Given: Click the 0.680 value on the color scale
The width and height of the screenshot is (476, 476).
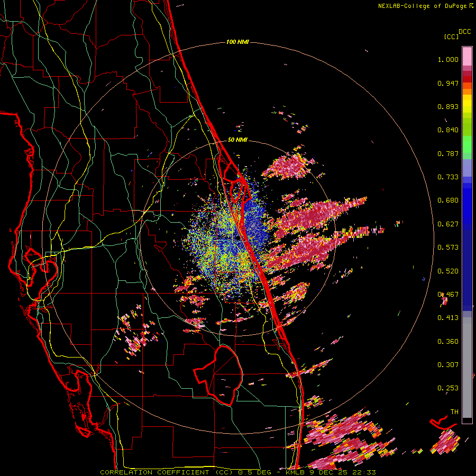Looking at the screenshot, I should (x=448, y=200).
